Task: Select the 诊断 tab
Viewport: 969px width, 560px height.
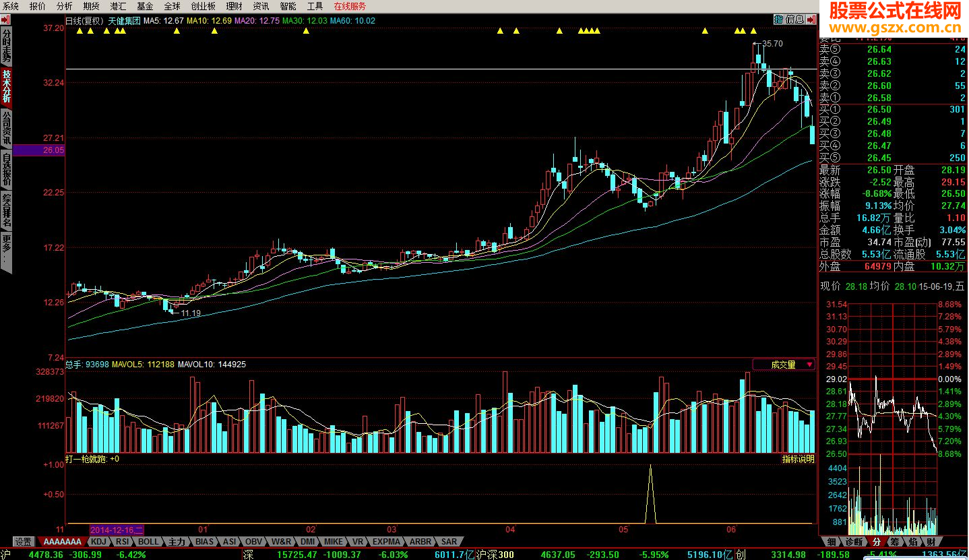Action: pos(854,542)
